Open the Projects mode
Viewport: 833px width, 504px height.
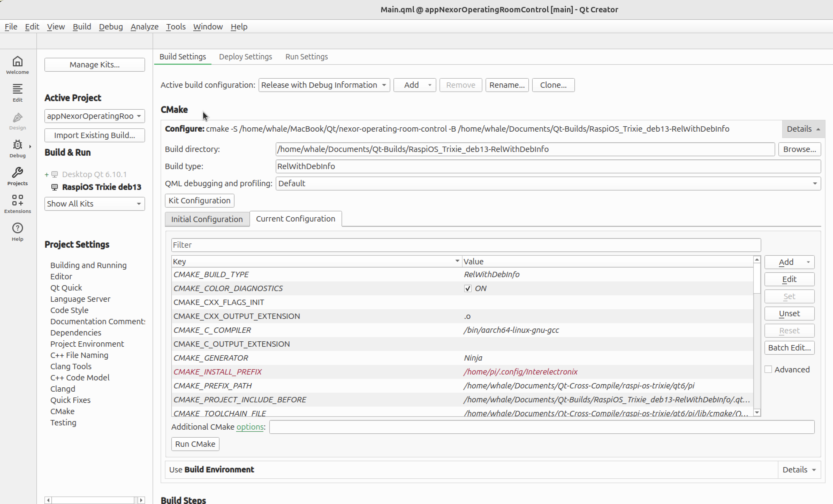pyautogui.click(x=17, y=176)
